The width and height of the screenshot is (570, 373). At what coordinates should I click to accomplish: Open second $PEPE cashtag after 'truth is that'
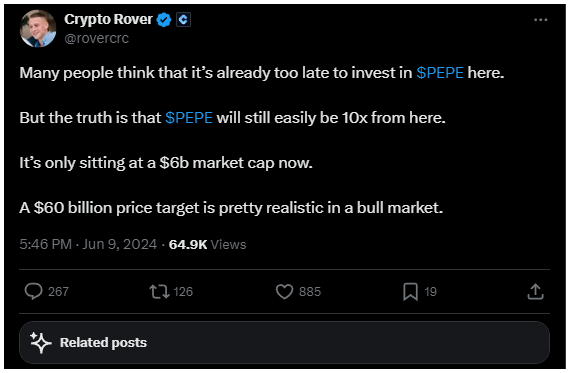click(x=189, y=118)
